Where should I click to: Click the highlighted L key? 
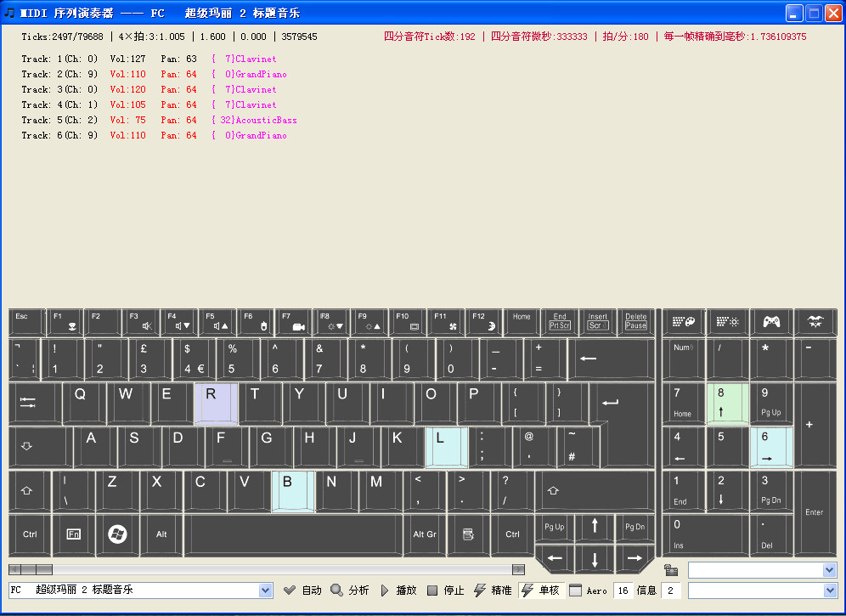pyautogui.click(x=446, y=447)
